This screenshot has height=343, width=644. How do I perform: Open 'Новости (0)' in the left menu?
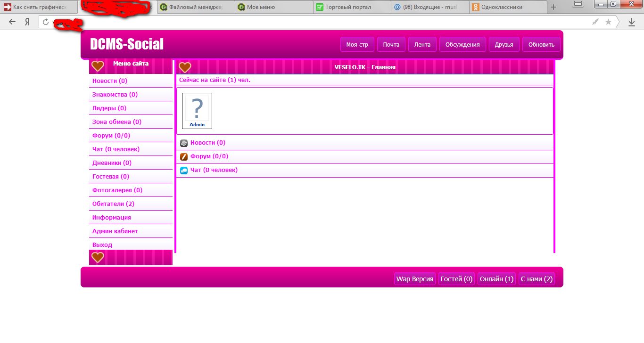coord(131,81)
